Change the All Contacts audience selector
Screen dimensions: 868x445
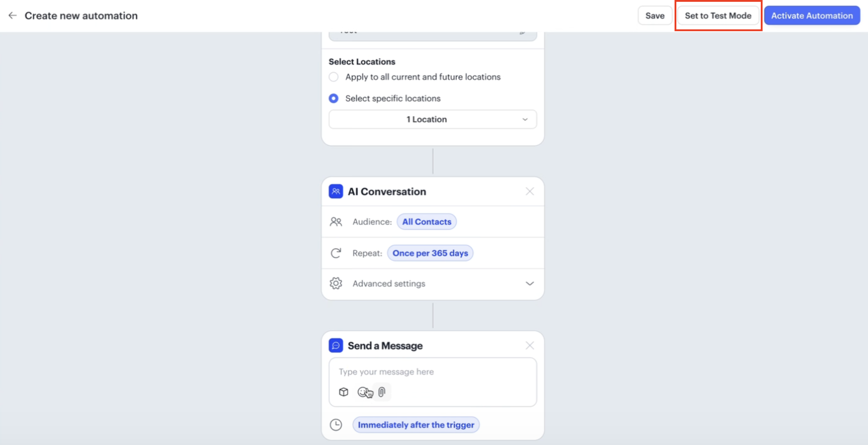[x=426, y=222]
